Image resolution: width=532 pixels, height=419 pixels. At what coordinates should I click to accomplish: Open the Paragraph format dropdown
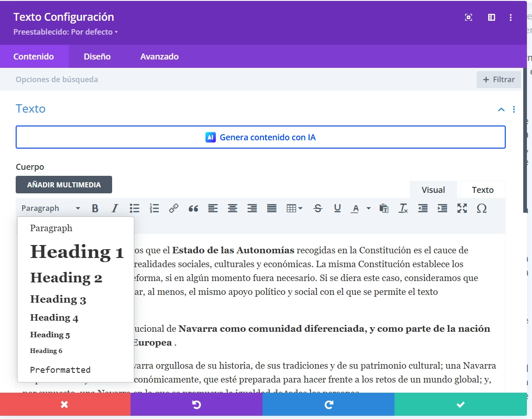pos(51,208)
